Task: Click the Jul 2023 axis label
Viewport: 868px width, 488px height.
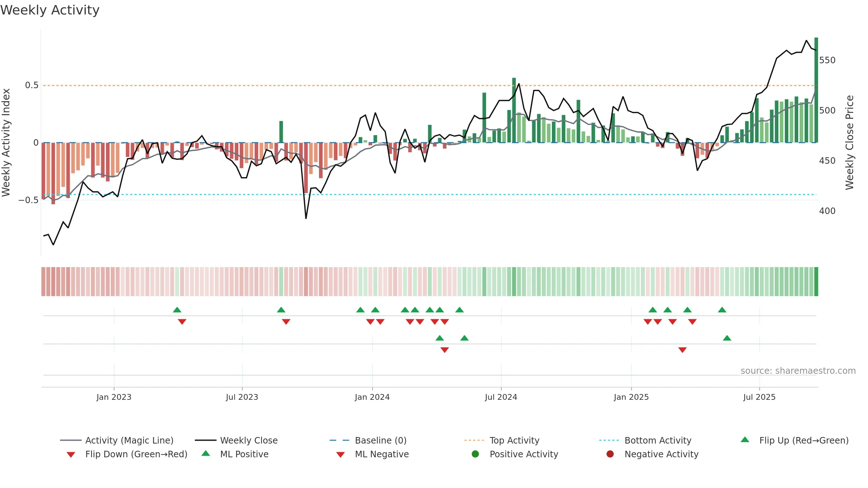Action: [242, 397]
